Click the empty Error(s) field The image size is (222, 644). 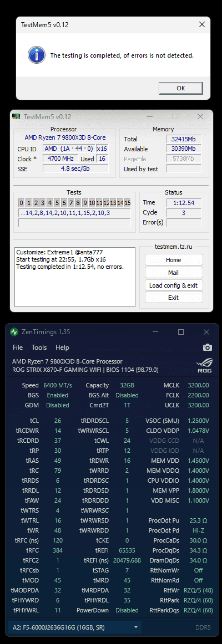(x=184, y=222)
